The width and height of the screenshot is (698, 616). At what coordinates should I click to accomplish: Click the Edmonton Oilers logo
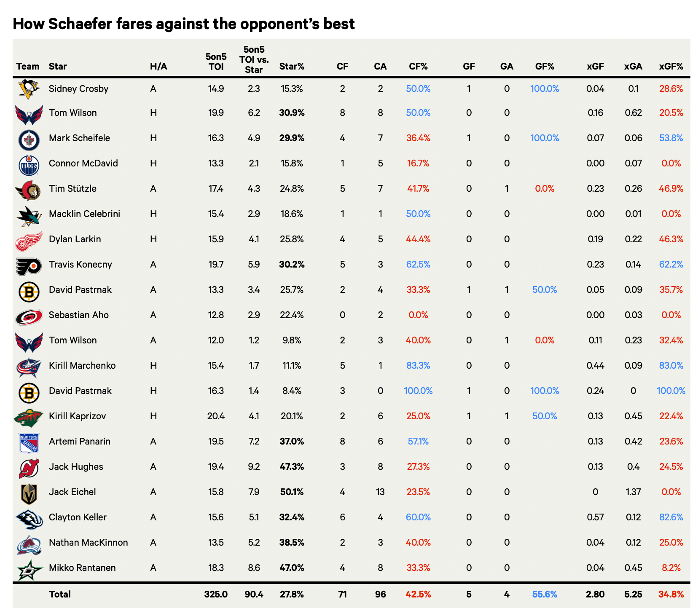tap(29, 165)
